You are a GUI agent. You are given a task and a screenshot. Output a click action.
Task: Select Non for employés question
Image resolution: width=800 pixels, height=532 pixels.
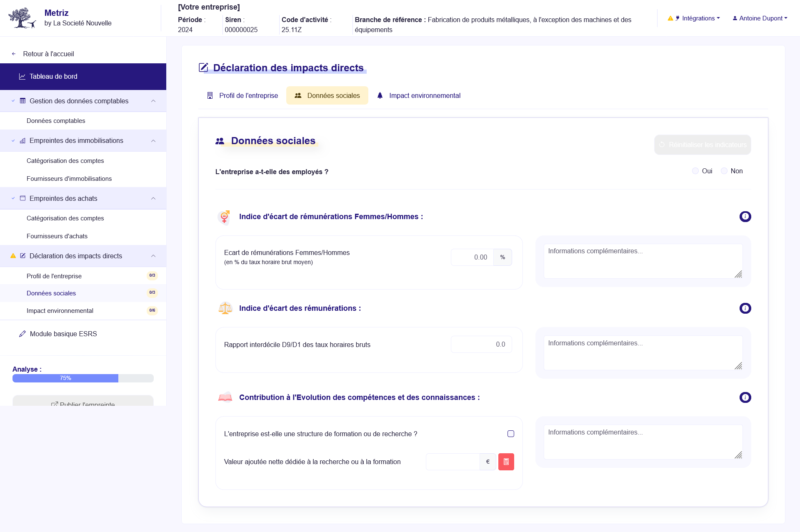click(x=724, y=171)
